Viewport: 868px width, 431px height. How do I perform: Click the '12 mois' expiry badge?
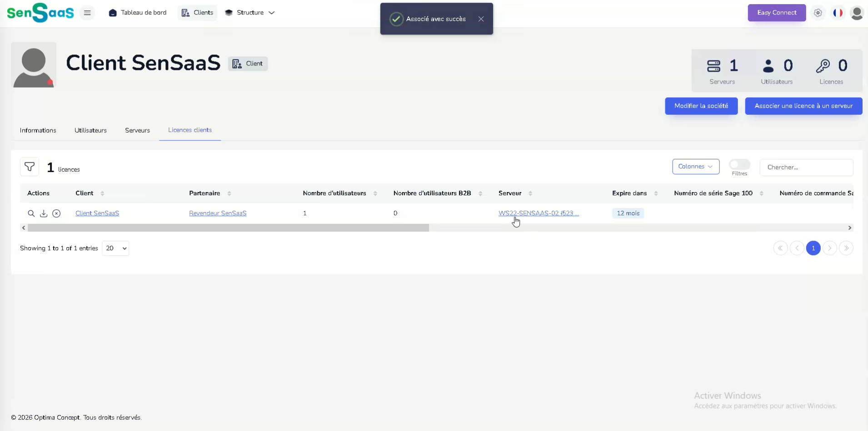(628, 213)
